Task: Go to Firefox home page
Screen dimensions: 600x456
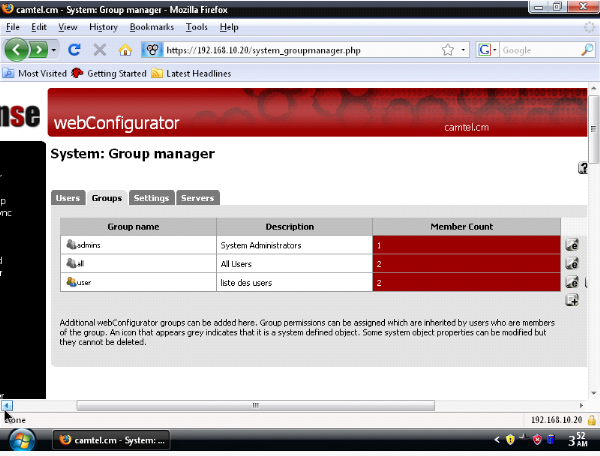Action: pos(125,49)
